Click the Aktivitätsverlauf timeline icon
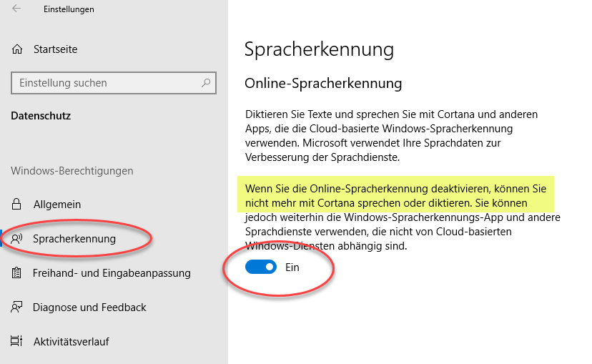 tap(16, 342)
